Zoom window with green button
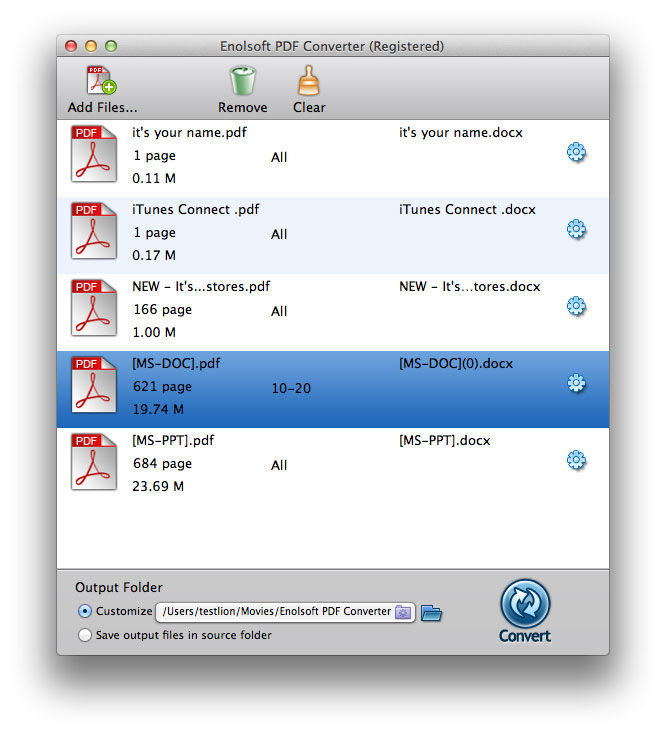The height and width of the screenshot is (734, 666). pyautogui.click(x=111, y=46)
